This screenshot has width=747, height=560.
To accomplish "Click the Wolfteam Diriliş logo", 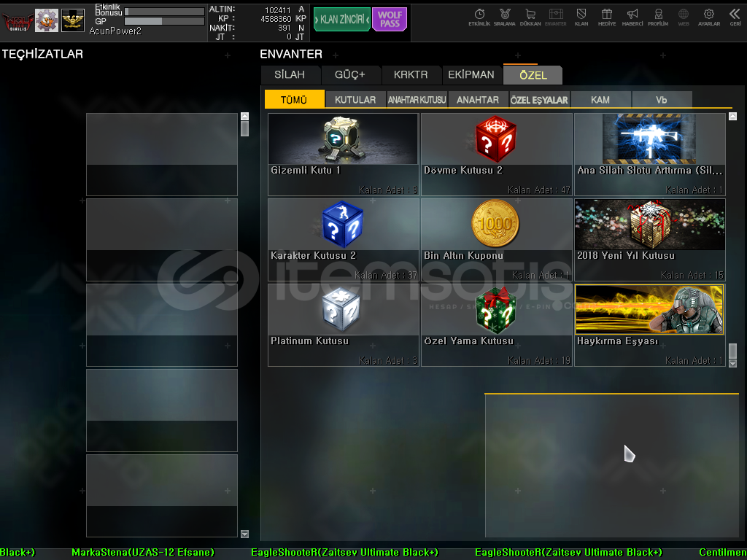I will click(18, 21).
